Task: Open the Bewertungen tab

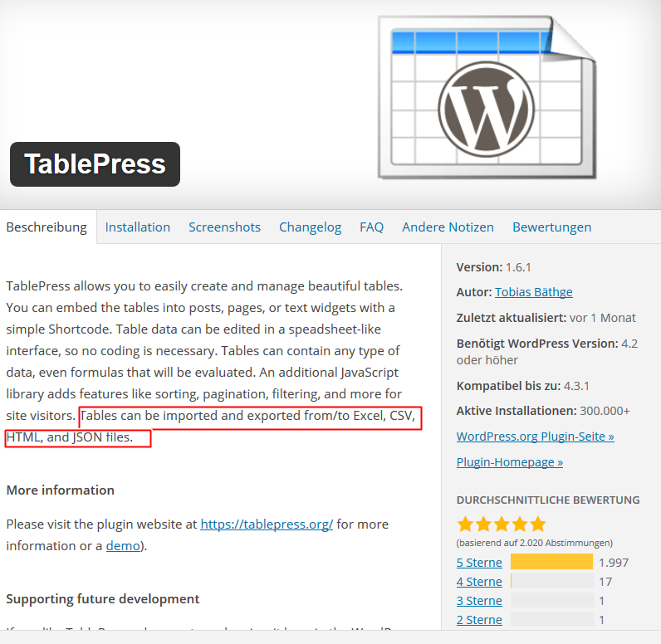Action: [x=552, y=227]
